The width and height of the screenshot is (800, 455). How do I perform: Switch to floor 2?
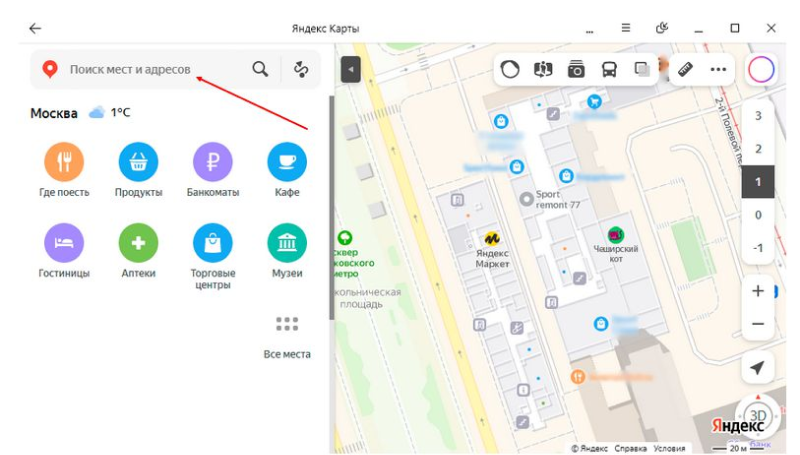pyautogui.click(x=758, y=148)
